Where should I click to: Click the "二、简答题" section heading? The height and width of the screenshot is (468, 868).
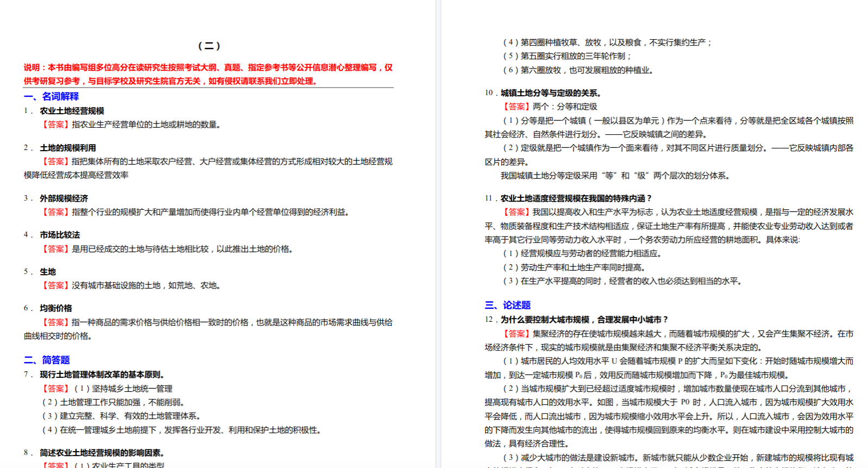pos(47,360)
